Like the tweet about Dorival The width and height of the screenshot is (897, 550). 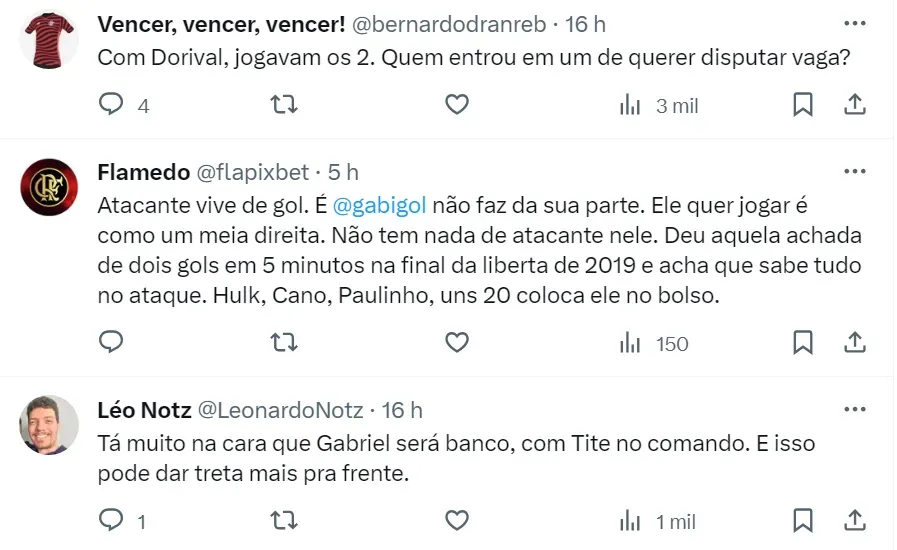(x=456, y=105)
